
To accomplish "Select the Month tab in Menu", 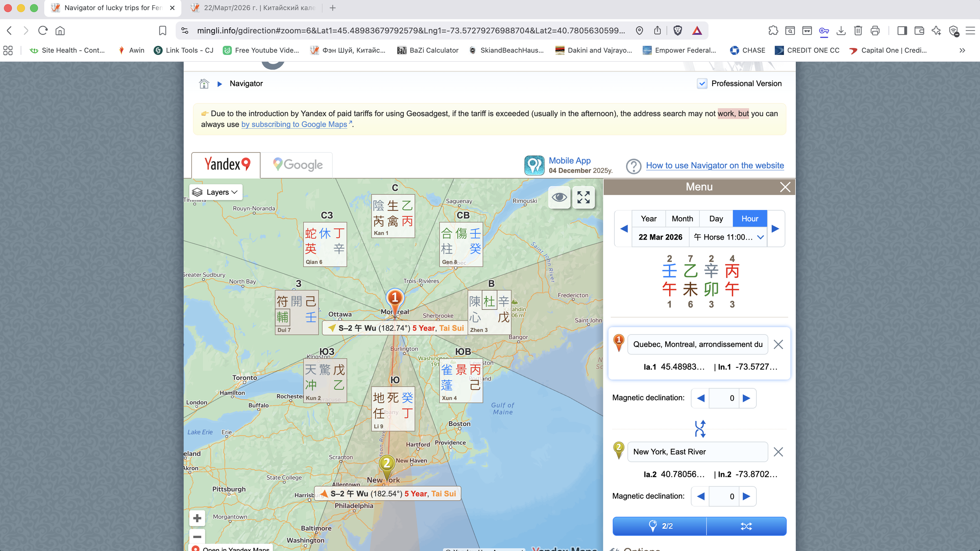I will tap(682, 219).
